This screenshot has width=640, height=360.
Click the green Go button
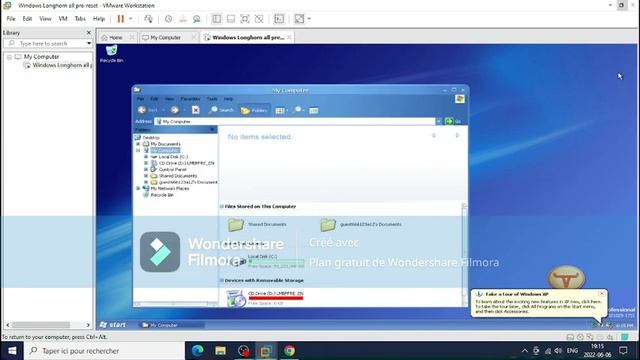coord(453,122)
